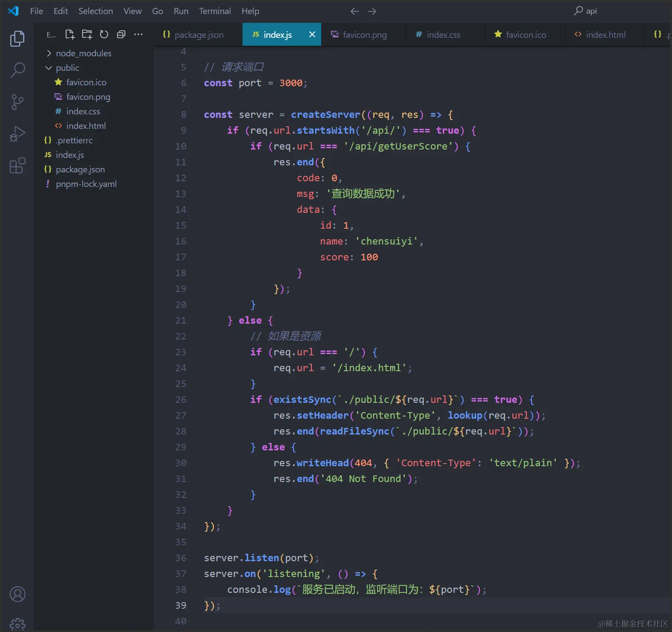The width and height of the screenshot is (672, 632).
Task: Click the api command search box
Action: click(585, 11)
